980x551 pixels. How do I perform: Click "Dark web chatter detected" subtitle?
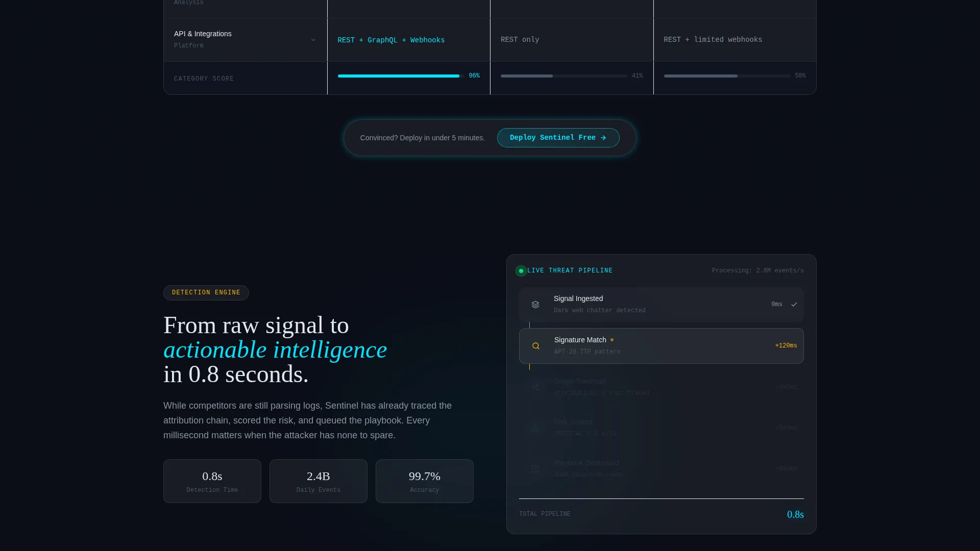[600, 311]
